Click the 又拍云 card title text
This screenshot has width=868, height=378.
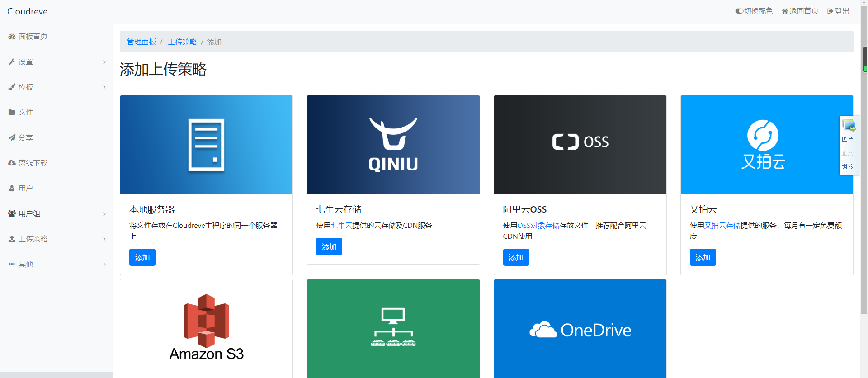[703, 209]
